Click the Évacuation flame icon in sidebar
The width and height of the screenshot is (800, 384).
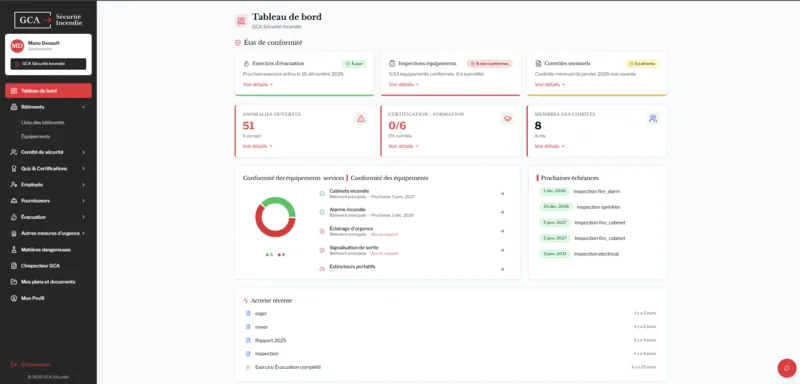tap(14, 217)
